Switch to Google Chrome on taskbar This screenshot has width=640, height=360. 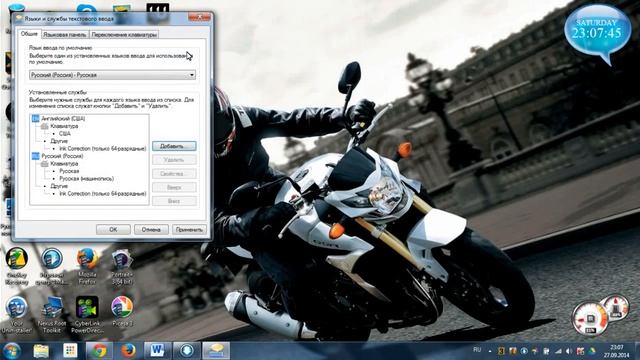(x=99, y=351)
